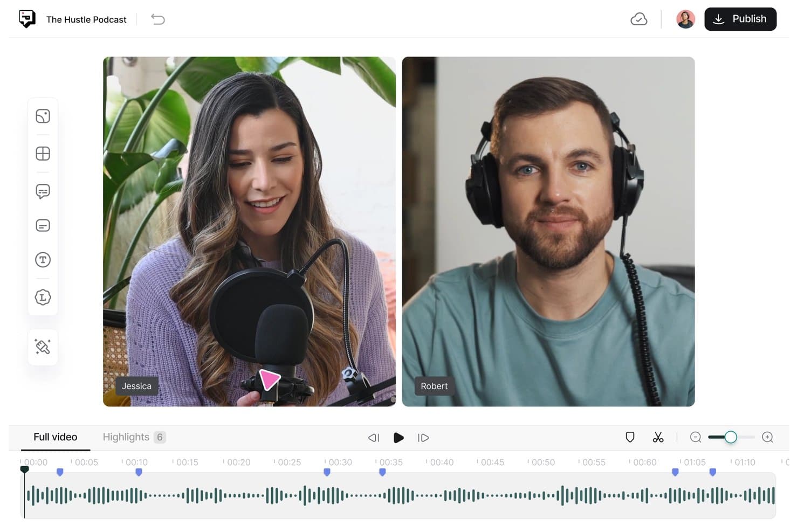
Task: Select the timeline marker near 00:10
Action: pos(139,472)
